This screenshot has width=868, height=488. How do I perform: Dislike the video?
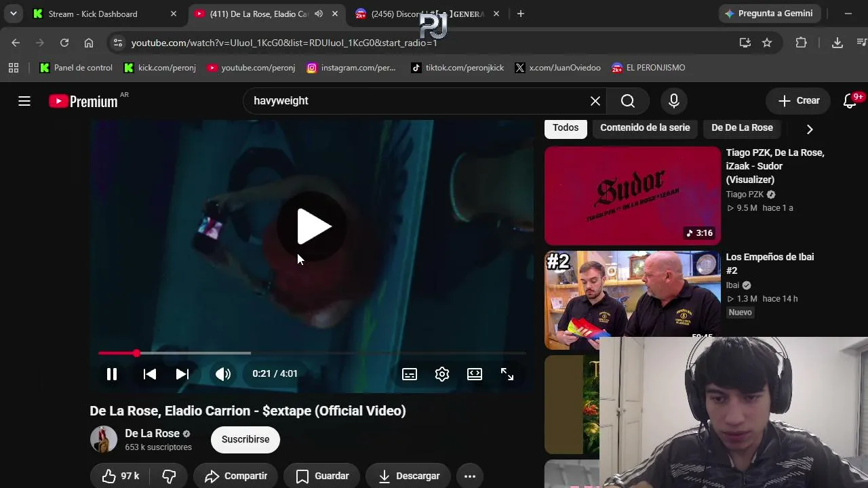coord(169,476)
